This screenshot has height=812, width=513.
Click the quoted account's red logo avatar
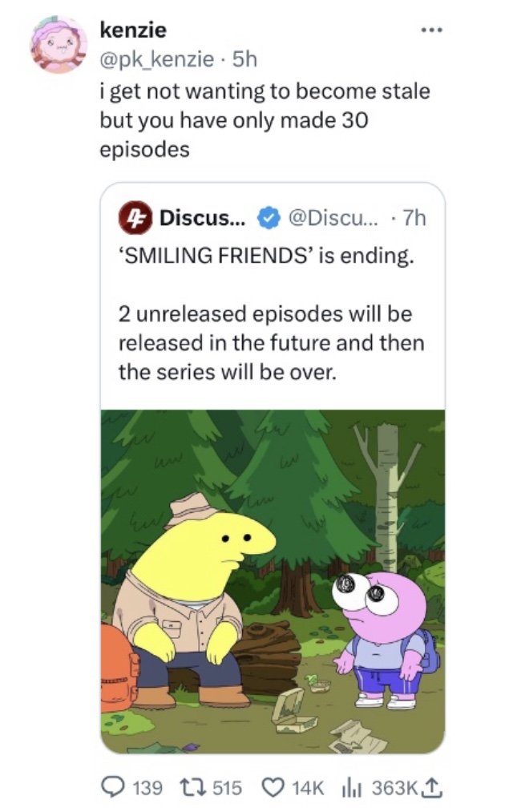(133, 216)
